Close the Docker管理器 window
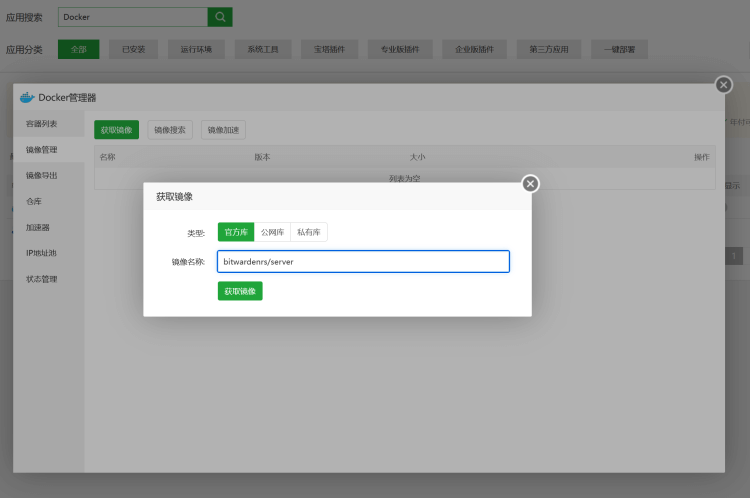The height and width of the screenshot is (498, 750). click(x=723, y=85)
